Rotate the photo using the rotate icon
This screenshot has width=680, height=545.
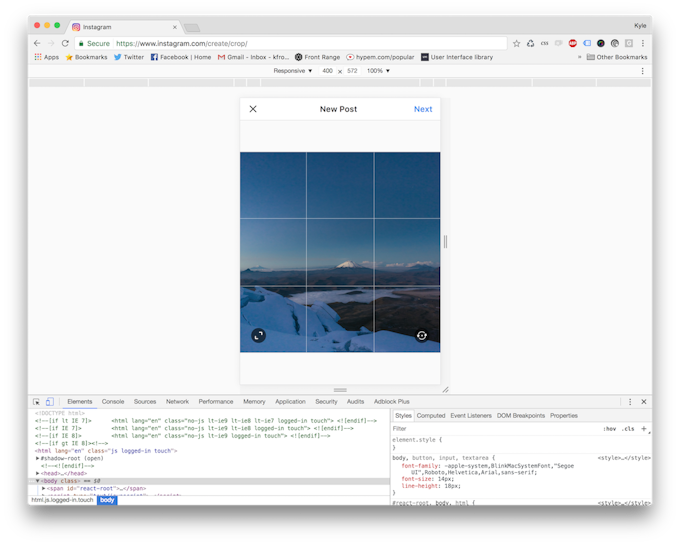tap(422, 335)
